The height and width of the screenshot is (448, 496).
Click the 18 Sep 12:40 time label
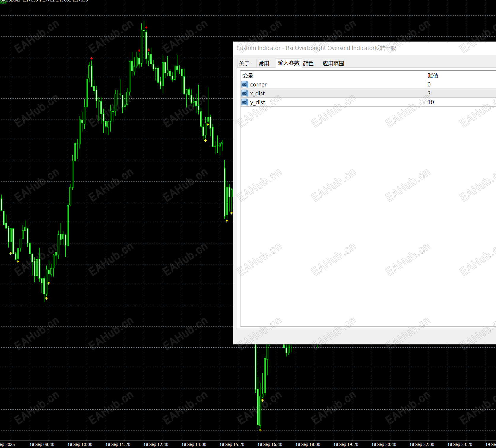pos(156,444)
